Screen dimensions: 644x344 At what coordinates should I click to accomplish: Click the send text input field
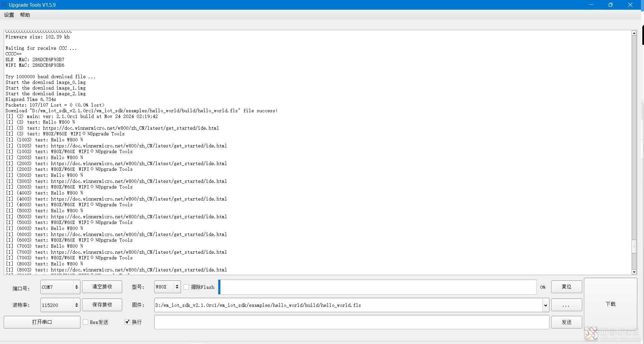point(352,322)
